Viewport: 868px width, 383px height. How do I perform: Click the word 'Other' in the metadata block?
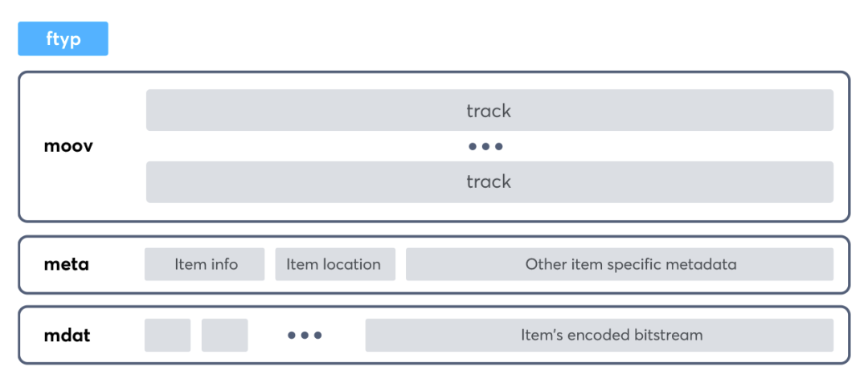(x=546, y=264)
